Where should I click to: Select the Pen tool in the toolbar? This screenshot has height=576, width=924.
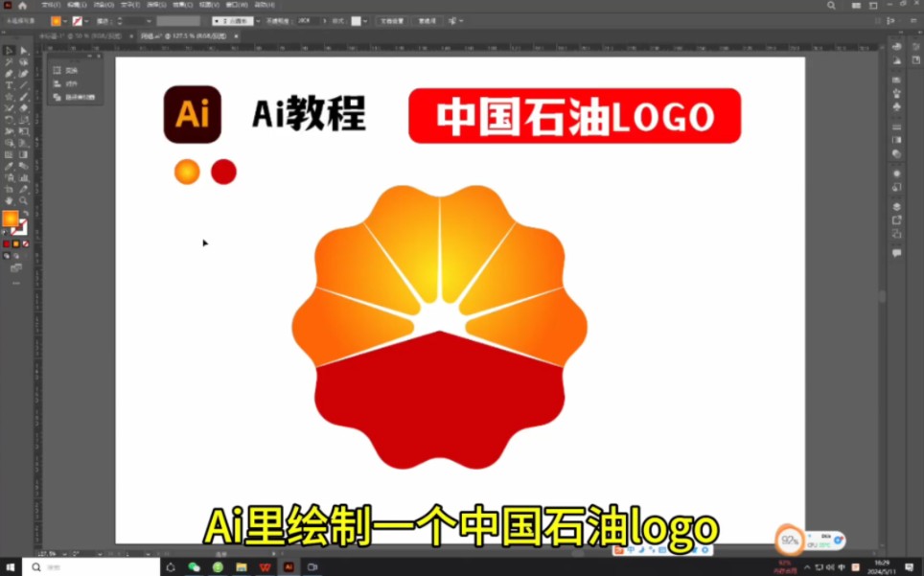[8, 73]
